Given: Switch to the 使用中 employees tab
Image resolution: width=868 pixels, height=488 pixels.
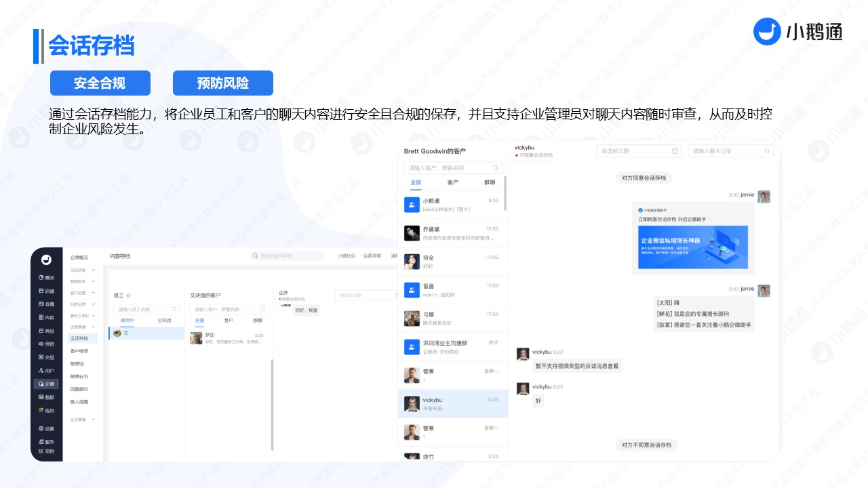Looking at the screenshot, I should [x=127, y=320].
